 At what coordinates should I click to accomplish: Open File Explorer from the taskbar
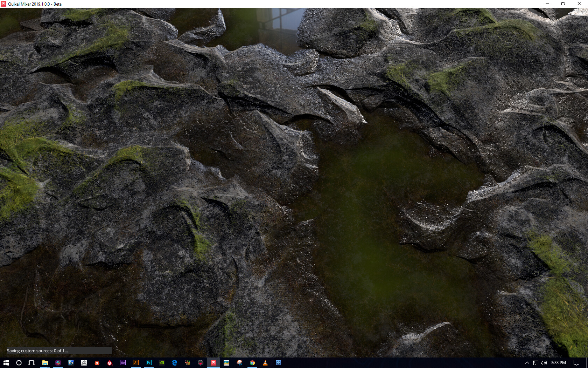tap(44, 363)
